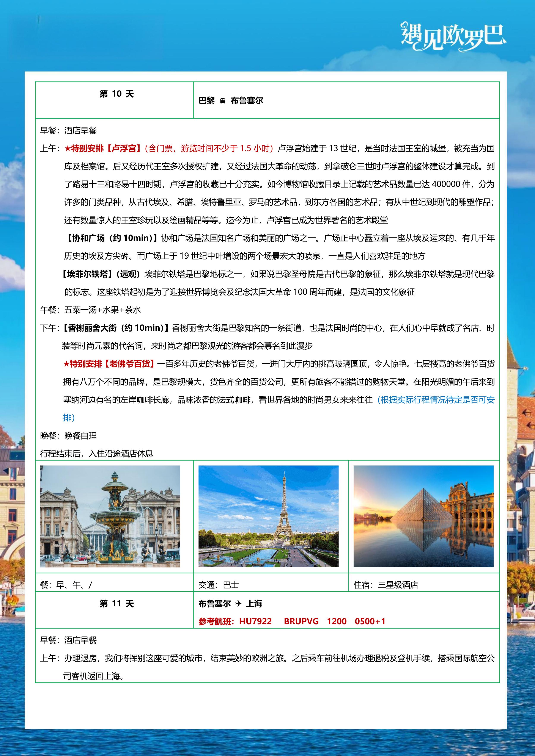Click the red star before 特别安排【卢浮宫】
This screenshot has width=535, height=756.
point(67,149)
